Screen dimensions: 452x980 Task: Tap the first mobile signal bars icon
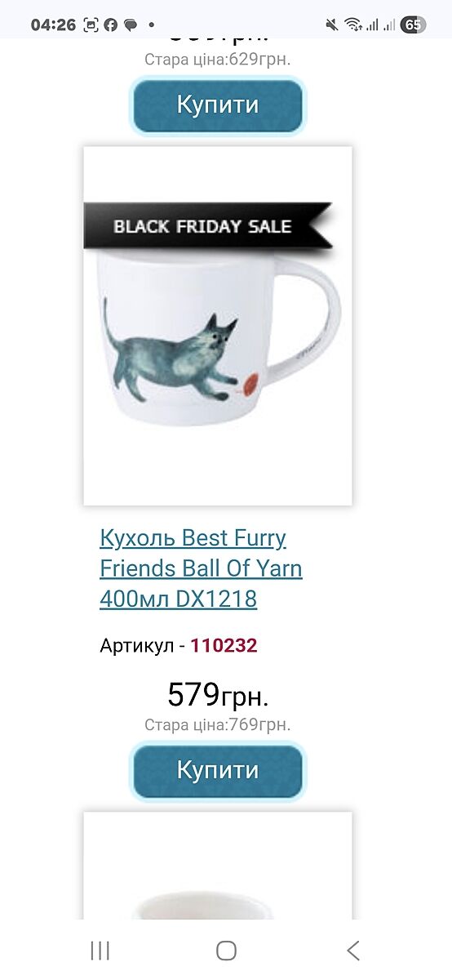click(372, 24)
